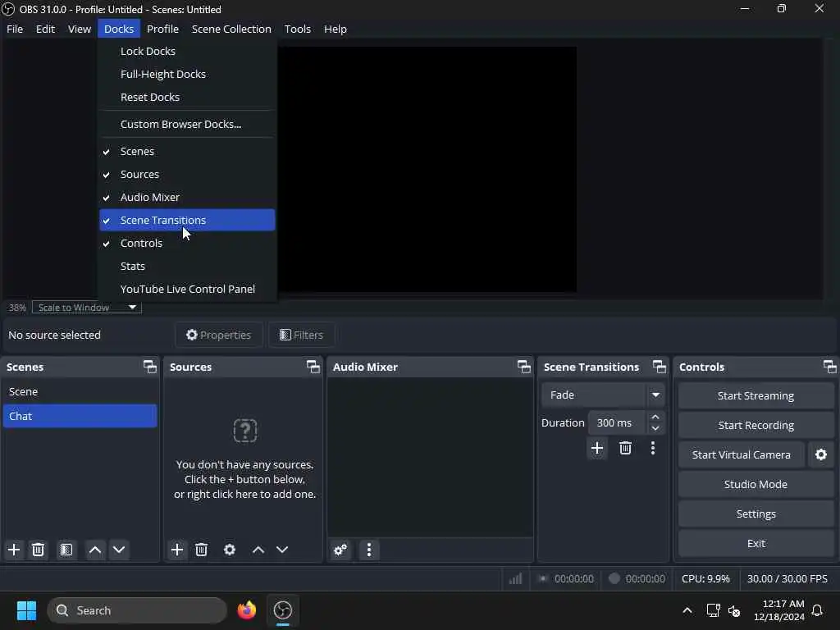Open the notifications bell in the taskbar
The width and height of the screenshot is (840, 630).
(818, 610)
